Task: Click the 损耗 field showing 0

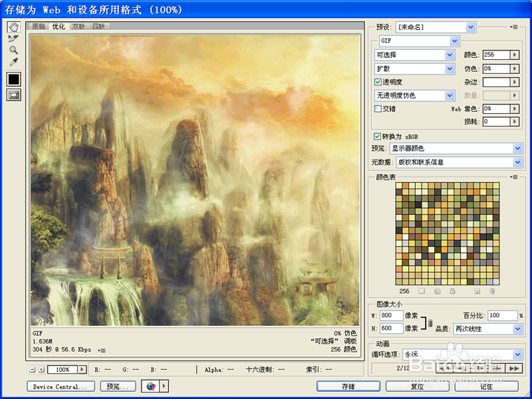Action: click(x=497, y=122)
